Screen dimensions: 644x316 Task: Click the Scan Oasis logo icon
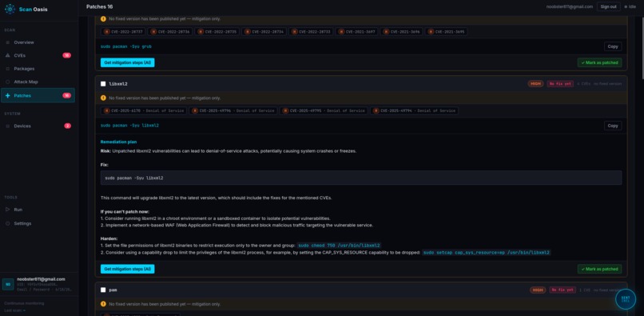(10, 9)
